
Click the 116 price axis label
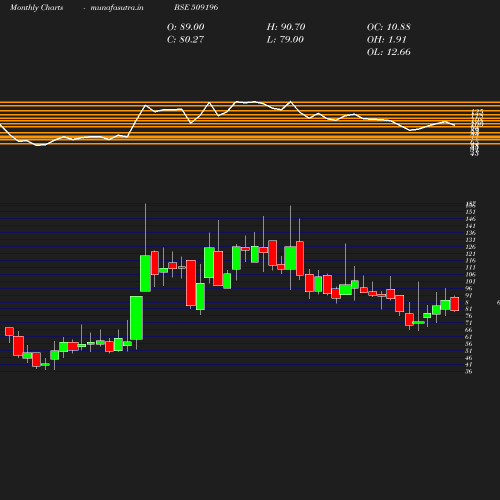pos(470,260)
